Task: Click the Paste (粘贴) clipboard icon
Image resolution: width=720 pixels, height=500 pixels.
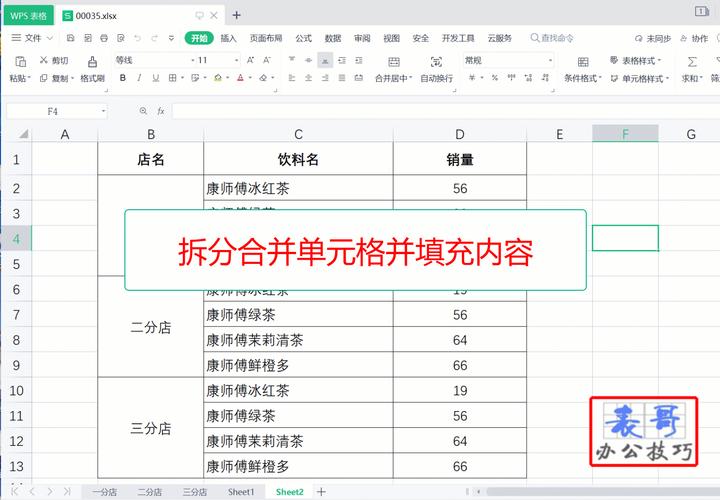Action: coord(20,62)
